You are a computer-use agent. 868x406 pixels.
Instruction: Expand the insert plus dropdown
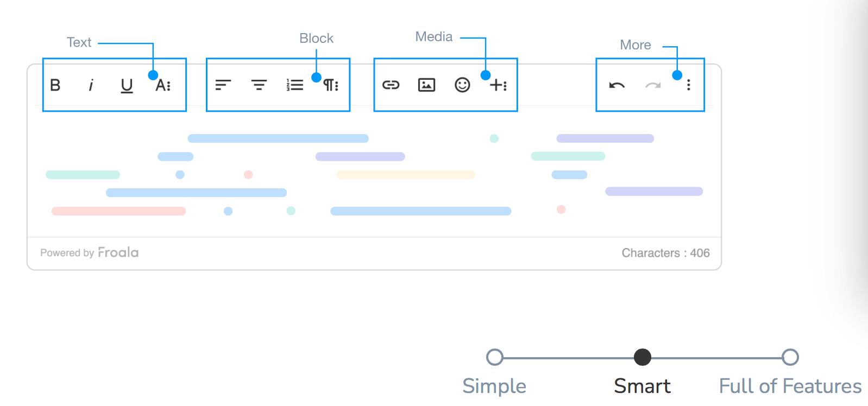498,85
